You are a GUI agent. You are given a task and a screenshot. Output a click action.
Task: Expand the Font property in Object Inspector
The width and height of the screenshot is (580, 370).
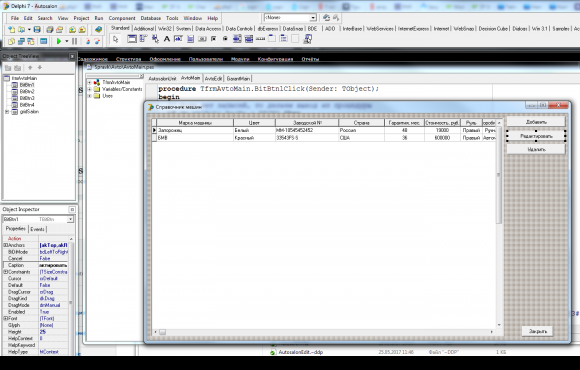[x=6, y=318]
